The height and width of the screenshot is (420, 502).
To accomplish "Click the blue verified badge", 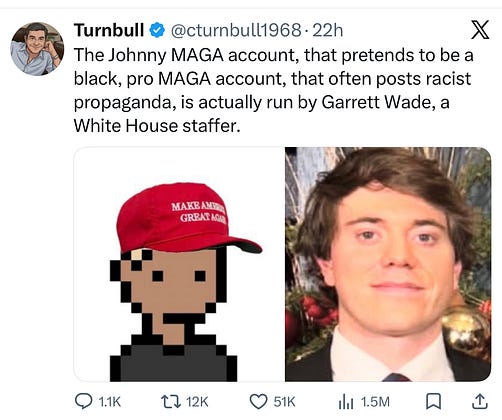I will (156, 30).
